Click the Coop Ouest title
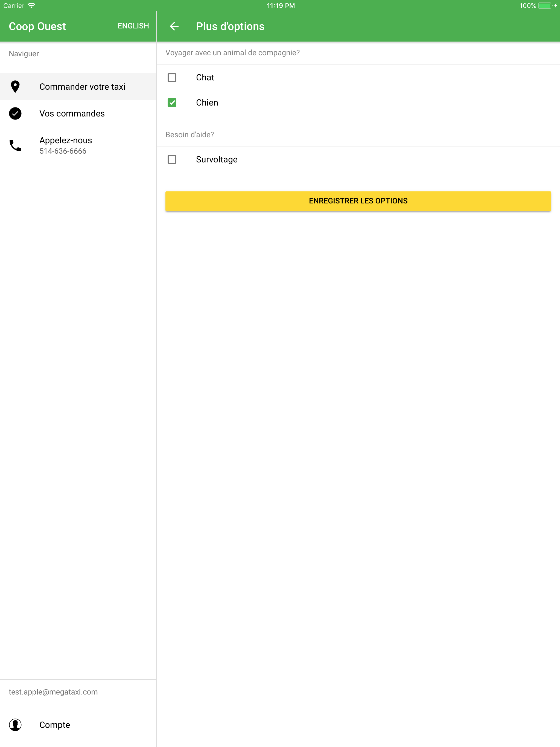The image size is (560, 747). [37, 26]
